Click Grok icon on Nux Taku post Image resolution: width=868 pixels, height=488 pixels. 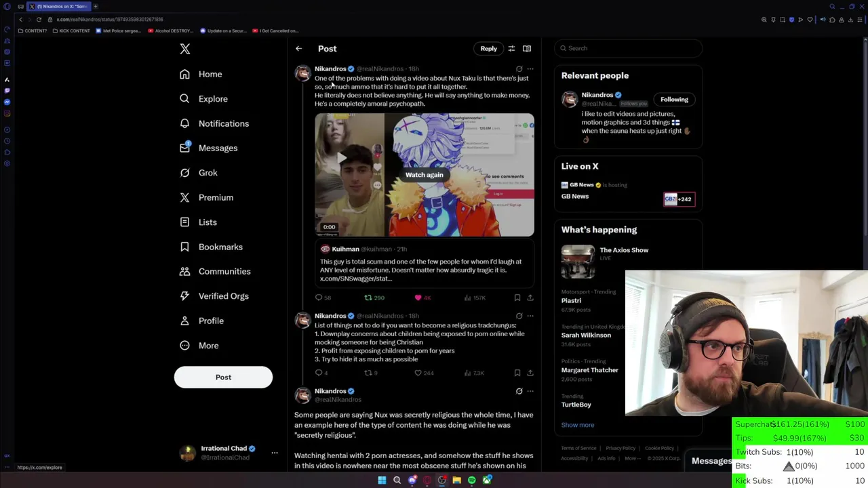[x=519, y=68]
